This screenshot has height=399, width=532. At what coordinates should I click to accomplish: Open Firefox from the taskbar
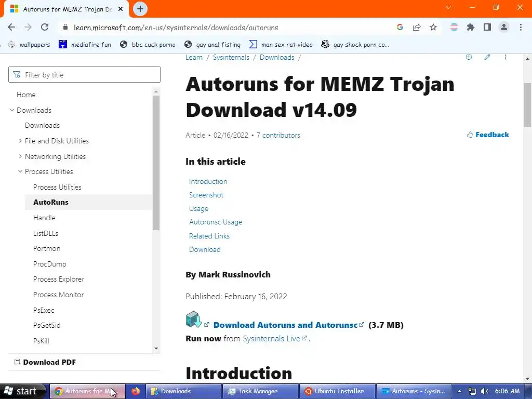click(136, 391)
